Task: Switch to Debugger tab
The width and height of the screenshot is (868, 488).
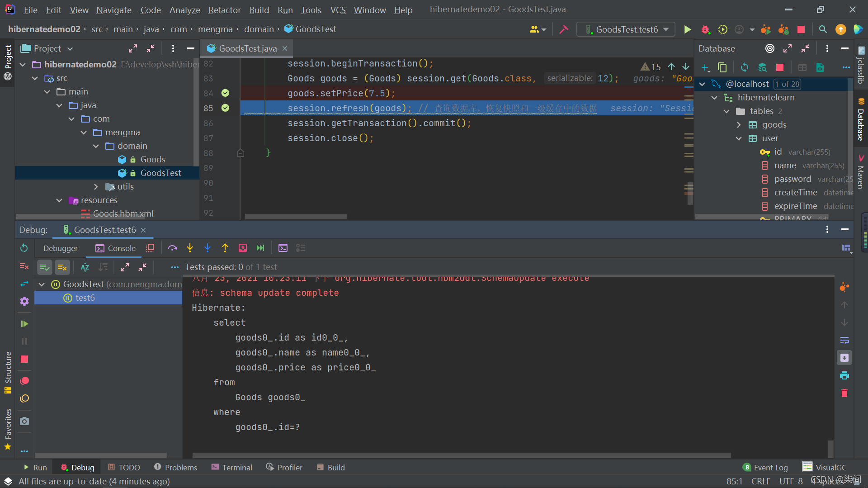Action: point(61,248)
